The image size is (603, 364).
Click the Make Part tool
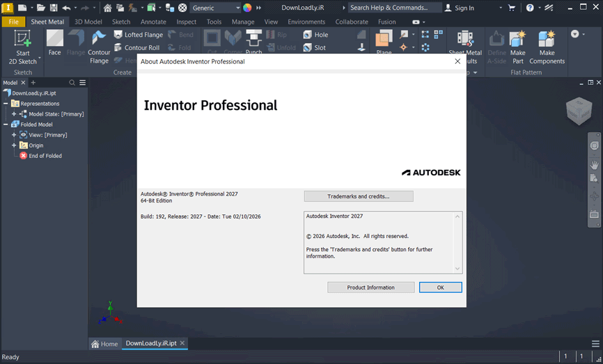[517, 47]
